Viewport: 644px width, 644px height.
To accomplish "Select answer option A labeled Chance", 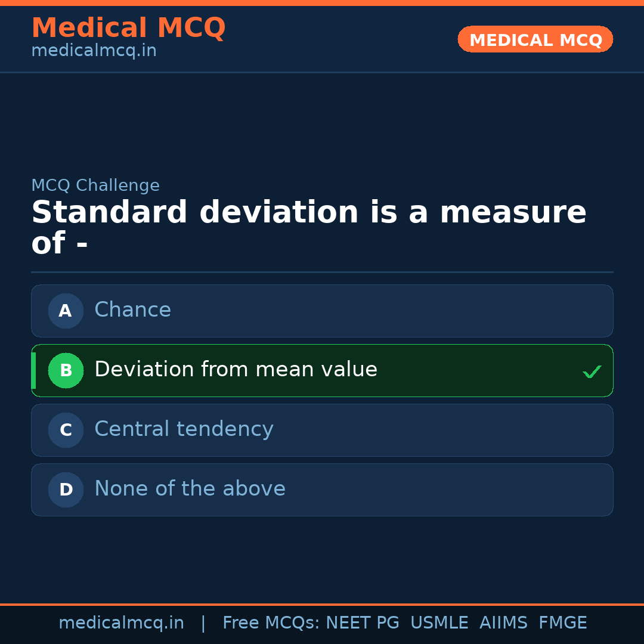I will click(322, 311).
